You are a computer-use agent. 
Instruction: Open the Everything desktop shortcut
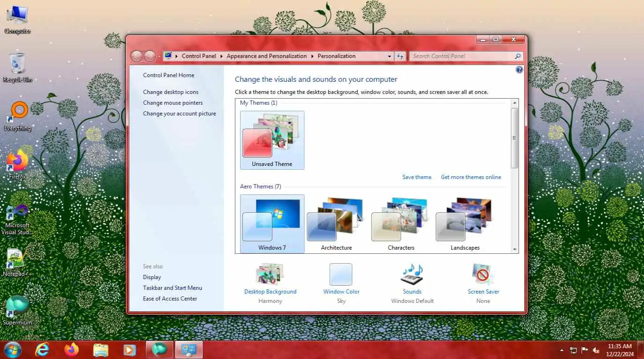click(x=17, y=116)
